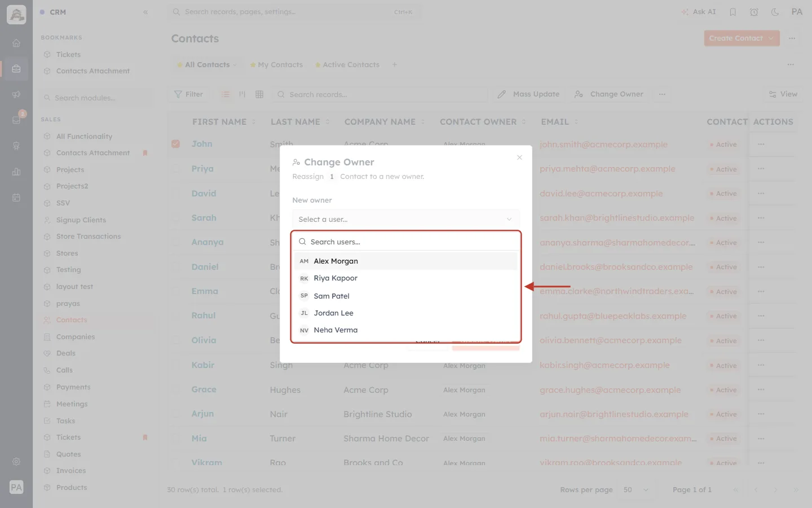Switch to kanban view icon
The width and height of the screenshot is (812, 508).
point(242,94)
